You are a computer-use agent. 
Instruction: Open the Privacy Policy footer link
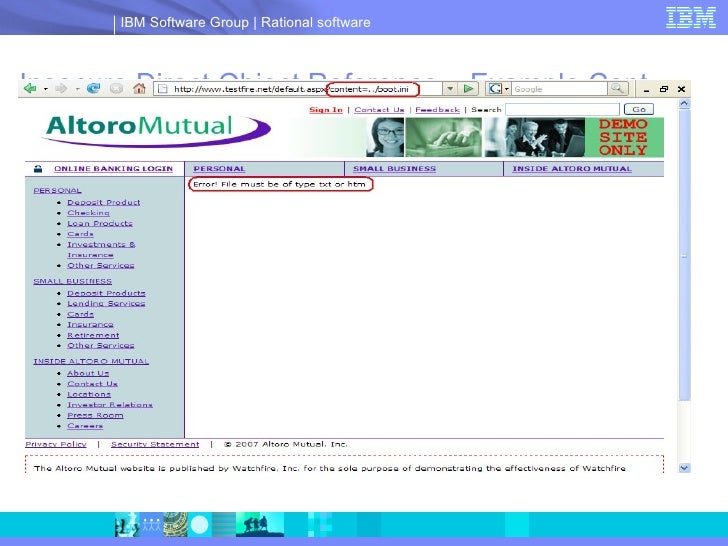tap(56, 444)
